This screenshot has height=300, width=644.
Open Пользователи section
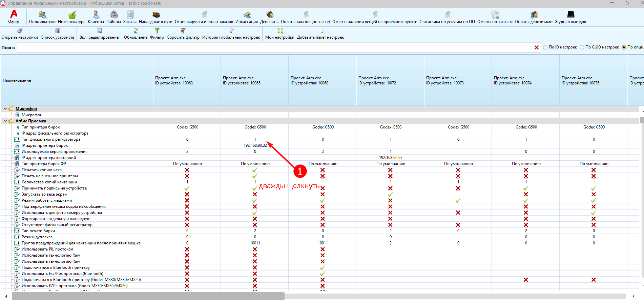tap(42, 17)
